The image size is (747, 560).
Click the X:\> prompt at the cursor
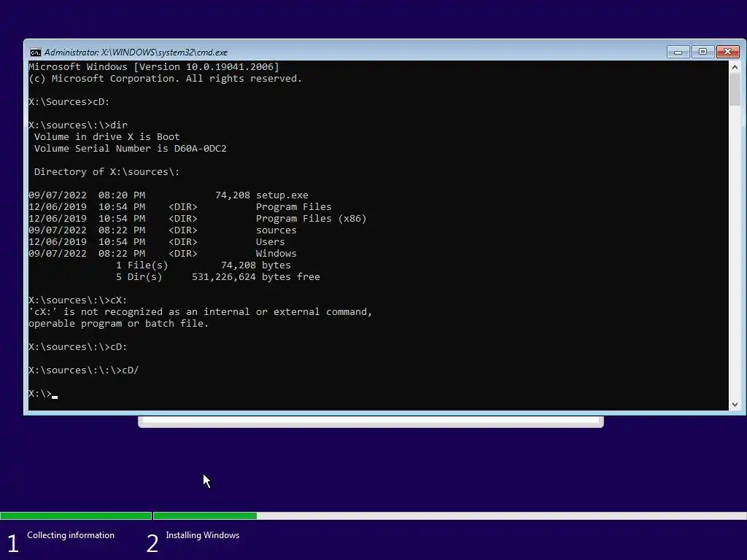click(x=40, y=394)
